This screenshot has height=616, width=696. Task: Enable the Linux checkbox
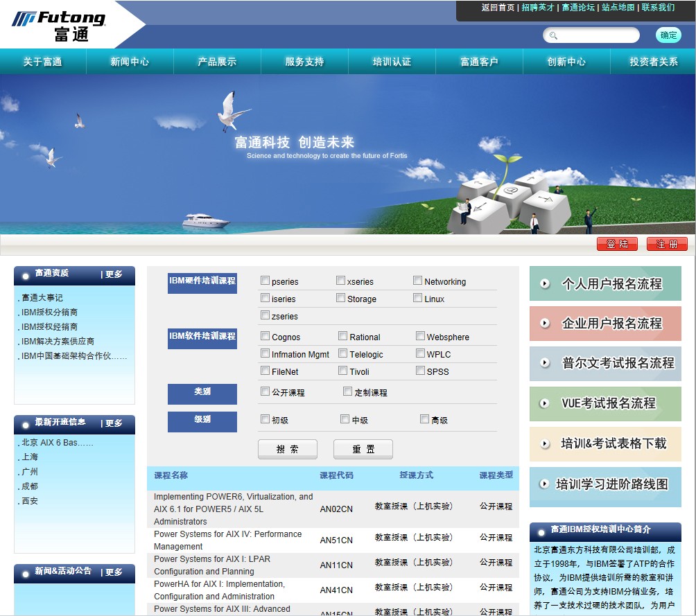[418, 298]
